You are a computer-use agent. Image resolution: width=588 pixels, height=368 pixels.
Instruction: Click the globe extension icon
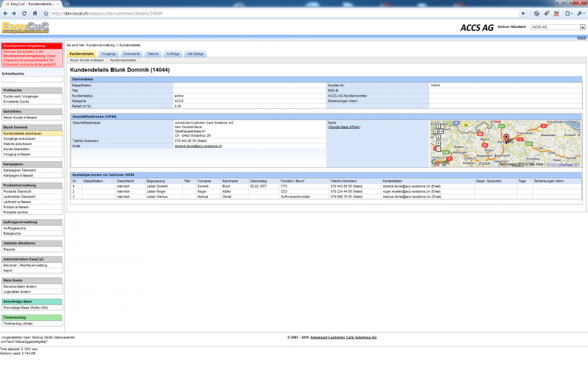537,13
